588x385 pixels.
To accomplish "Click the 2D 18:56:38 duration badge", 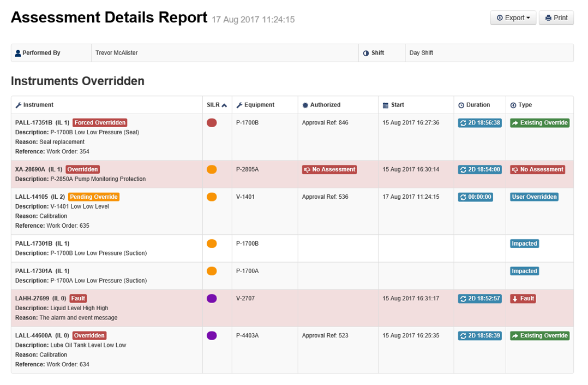I will coord(479,123).
